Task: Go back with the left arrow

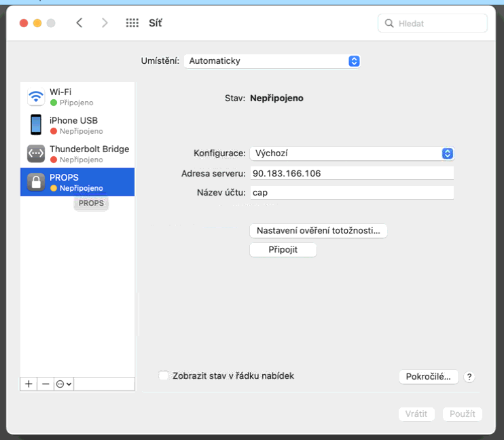Action: coord(79,23)
